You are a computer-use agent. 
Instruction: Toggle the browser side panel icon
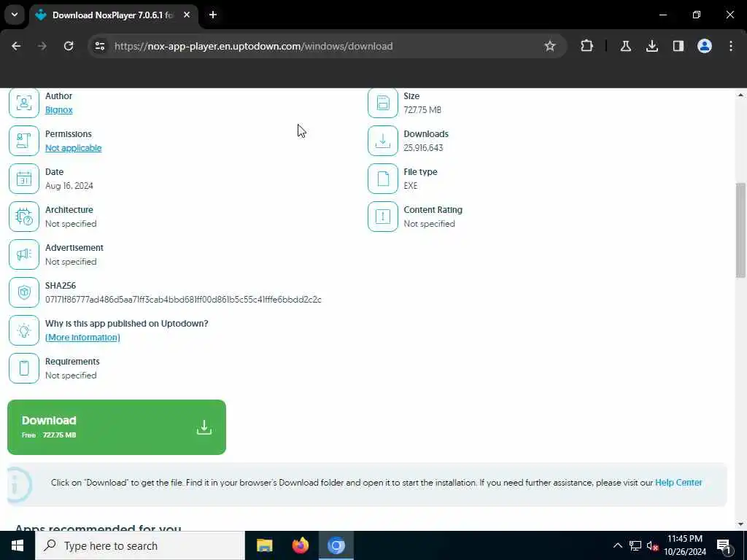678,46
